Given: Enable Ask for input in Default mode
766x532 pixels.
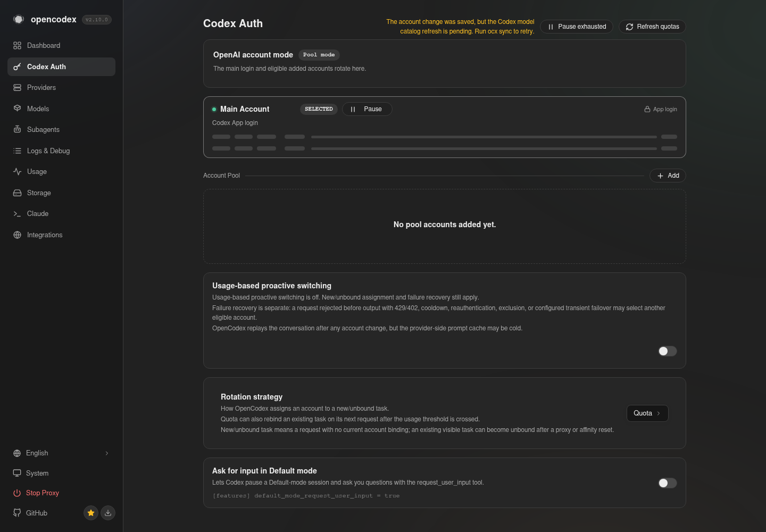Looking at the screenshot, I should pos(668,483).
